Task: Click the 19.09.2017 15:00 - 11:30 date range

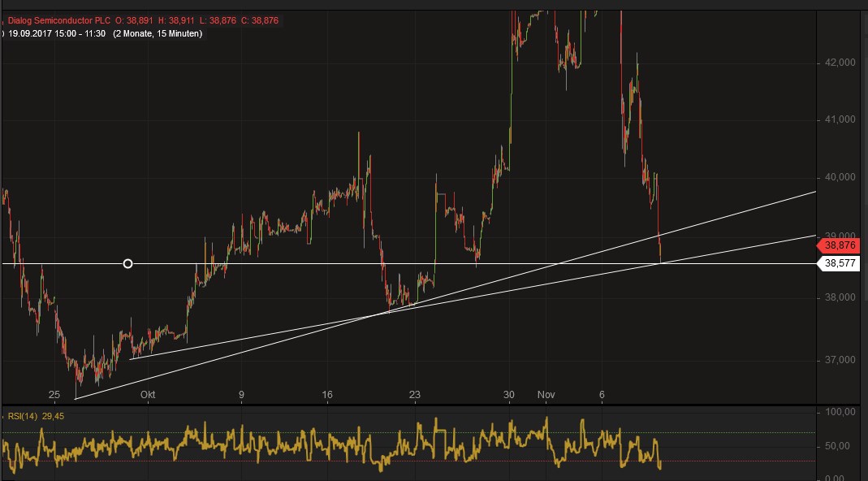Action: [58, 34]
